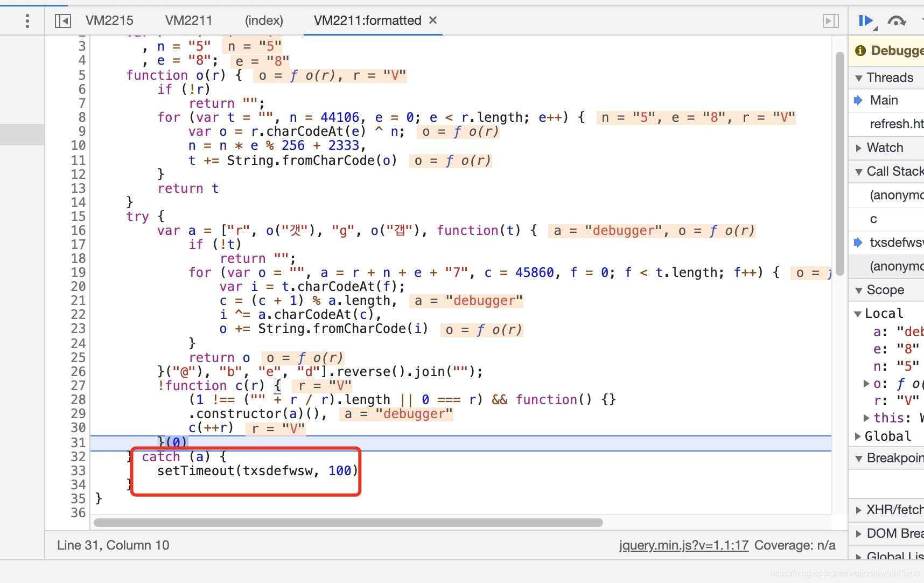This screenshot has width=924, height=583.
Task: Open the (index) tab
Action: pyautogui.click(x=264, y=20)
